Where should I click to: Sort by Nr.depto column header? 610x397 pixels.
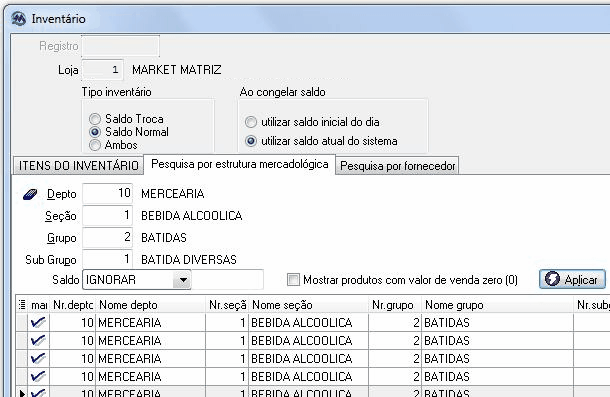72,305
